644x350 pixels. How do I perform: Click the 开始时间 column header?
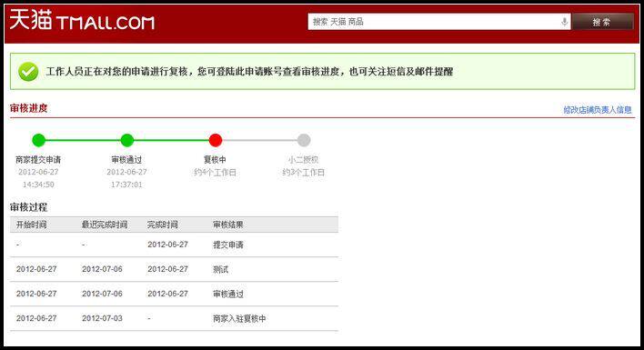pyautogui.click(x=31, y=225)
